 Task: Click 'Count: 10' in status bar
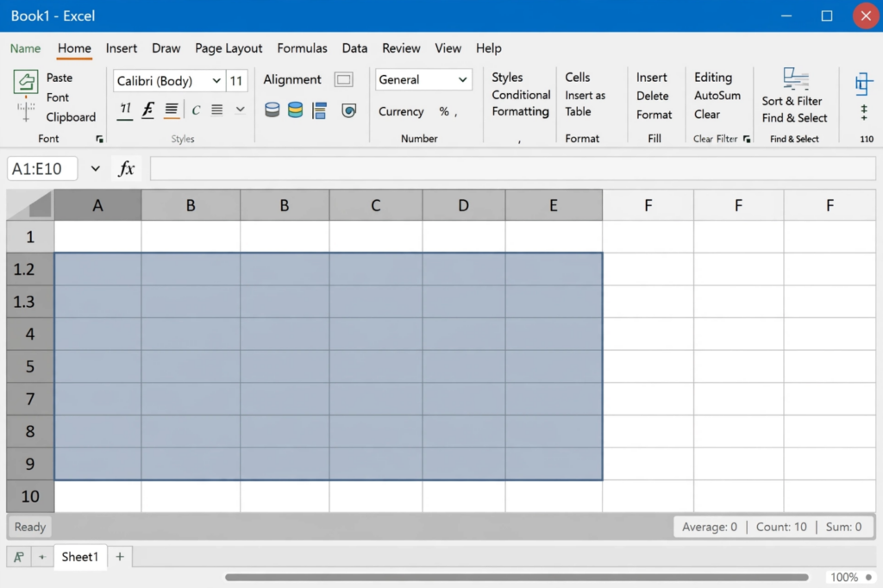[x=781, y=527]
